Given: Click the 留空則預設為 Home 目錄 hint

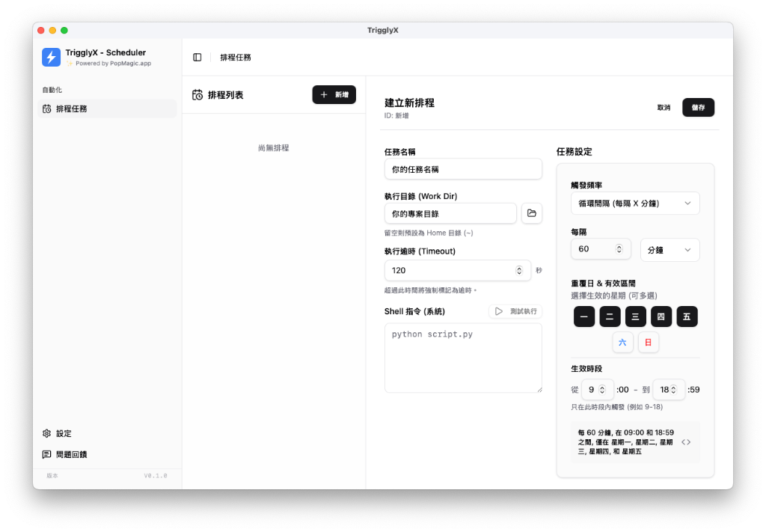Looking at the screenshot, I should pyautogui.click(x=429, y=233).
